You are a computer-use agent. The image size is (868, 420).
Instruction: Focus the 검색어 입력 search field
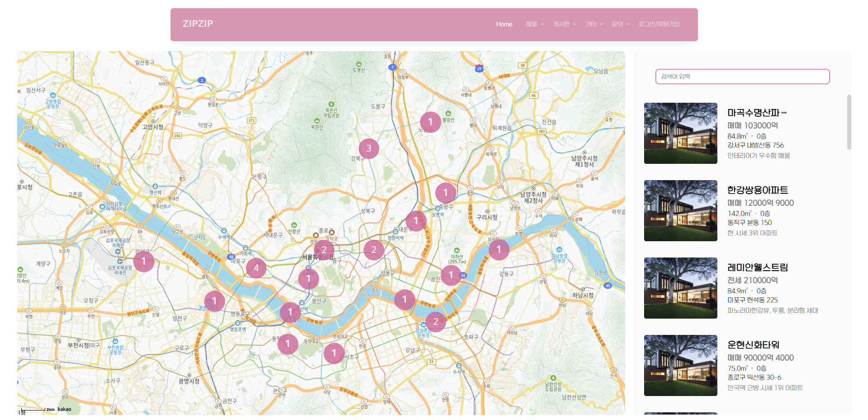click(742, 76)
